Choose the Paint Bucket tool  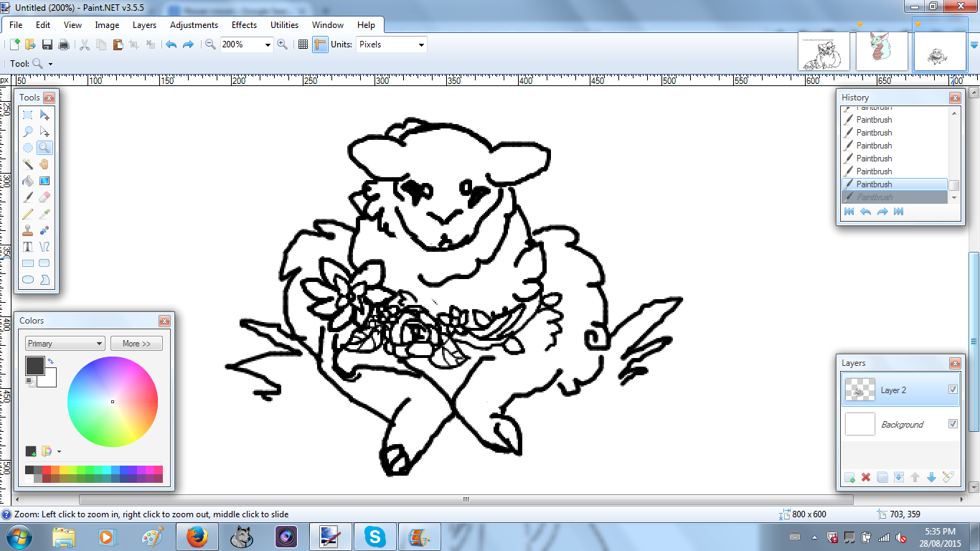pos(28,181)
